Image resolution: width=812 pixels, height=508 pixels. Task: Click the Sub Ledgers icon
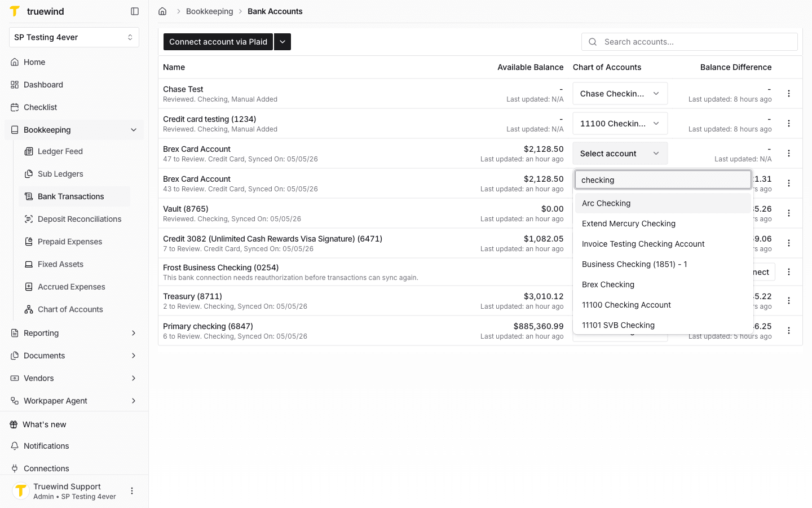tap(29, 174)
